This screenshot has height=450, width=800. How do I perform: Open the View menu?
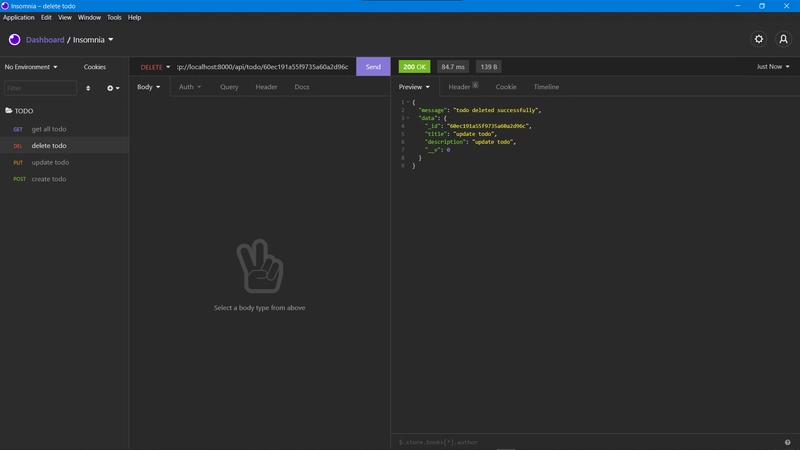click(64, 17)
